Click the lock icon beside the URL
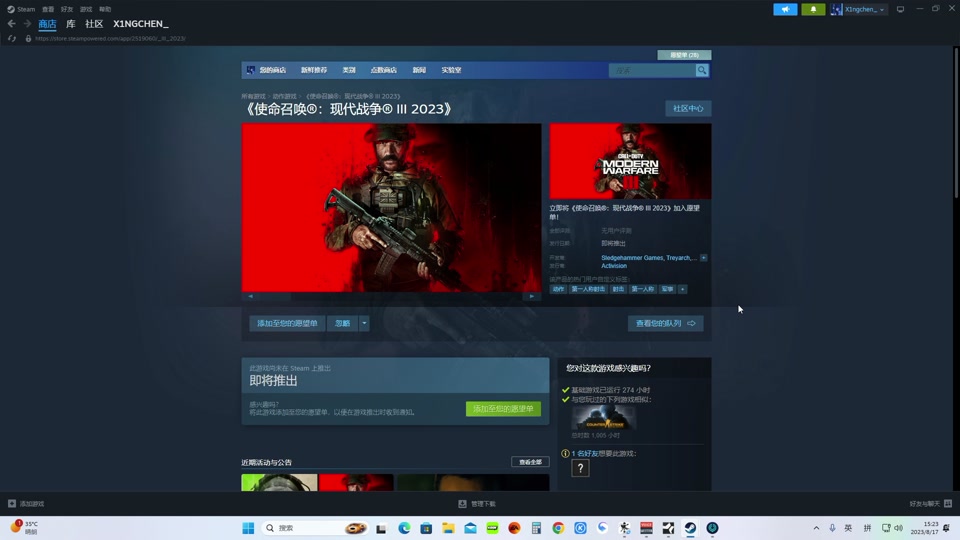The width and height of the screenshot is (960, 540). [x=28, y=39]
